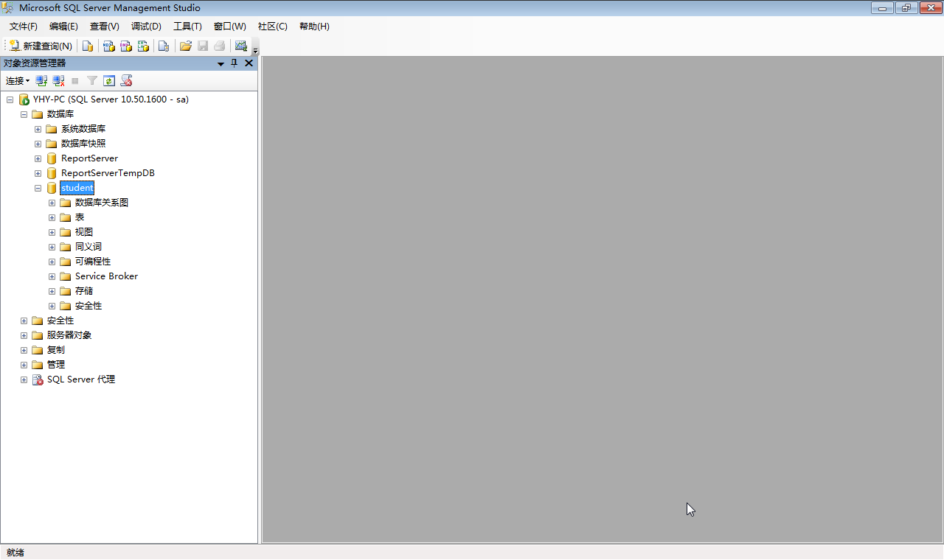Select the 系统数据库 folder icon

[x=52, y=129]
